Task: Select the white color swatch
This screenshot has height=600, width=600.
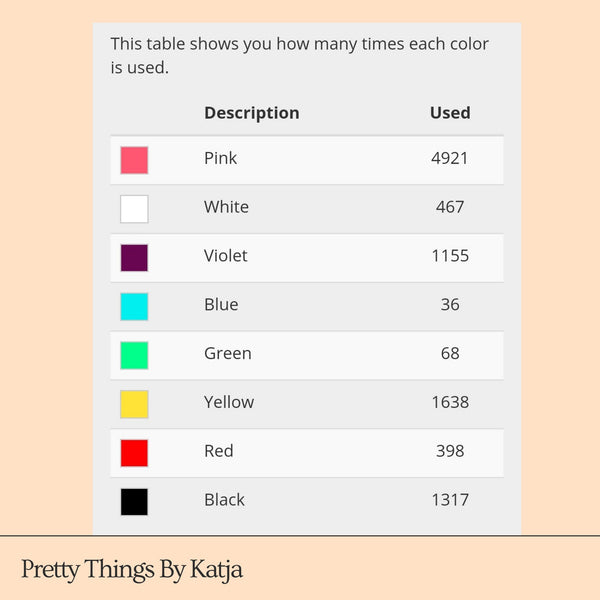Action: [134, 209]
